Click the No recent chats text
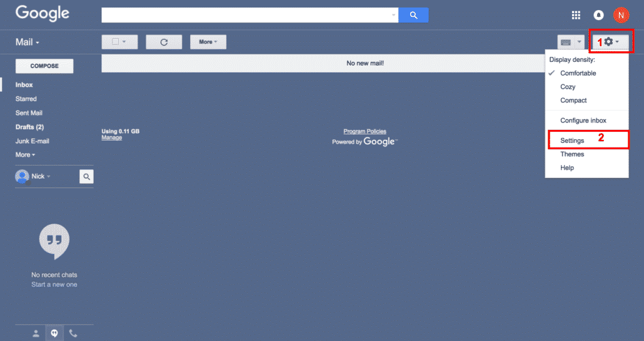The height and width of the screenshot is (341, 644). (x=54, y=275)
